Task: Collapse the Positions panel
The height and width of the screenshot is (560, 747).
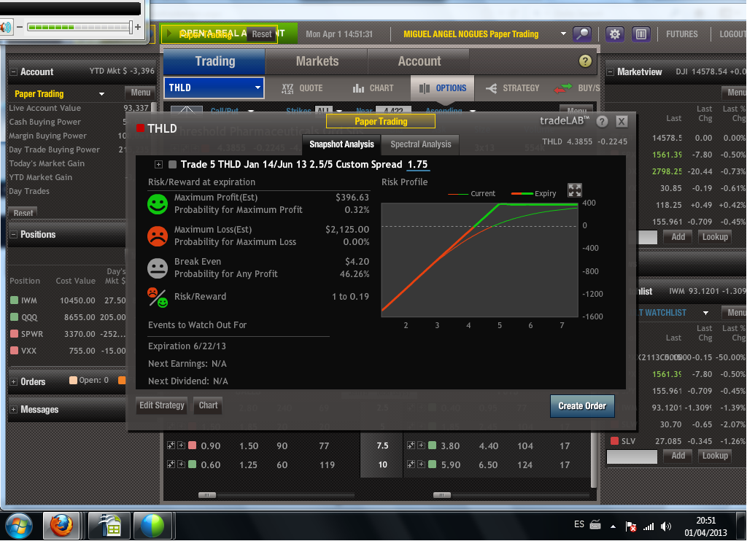Action: point(14,234)
